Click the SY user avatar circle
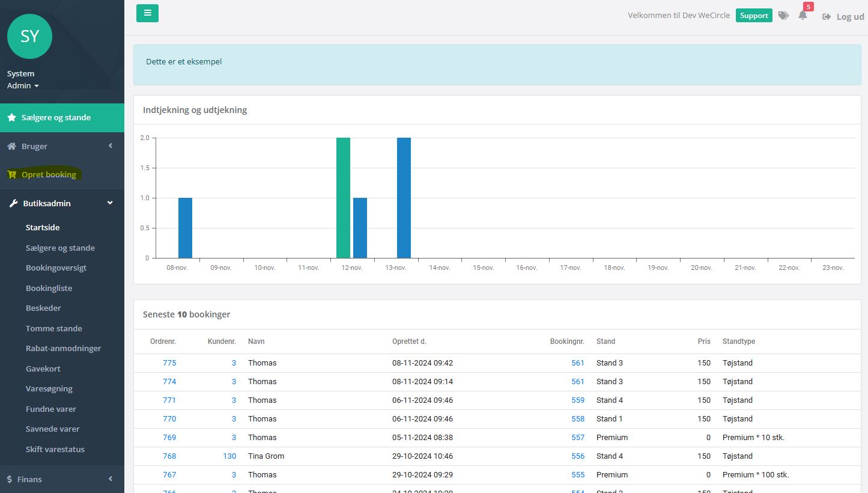The image size is (868, 493). [29, 37]
